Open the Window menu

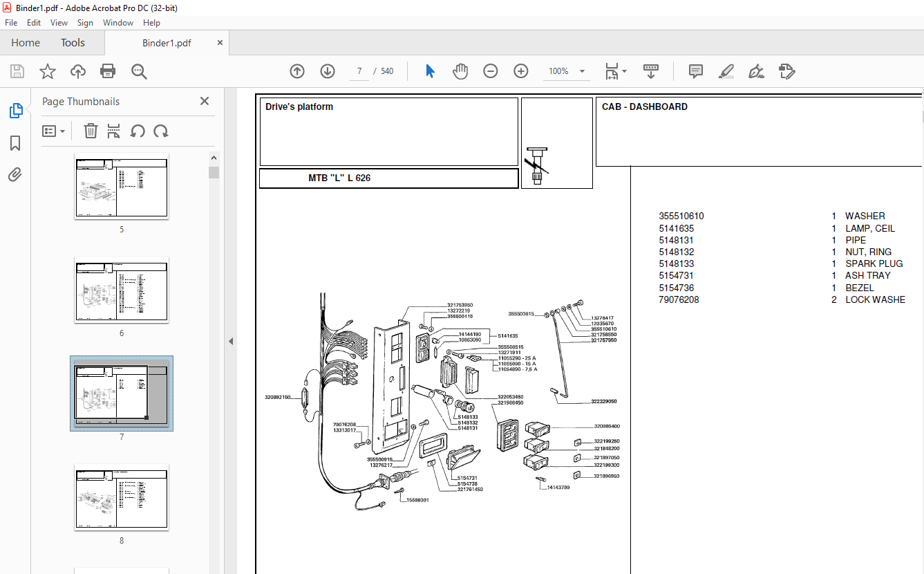(x=118, y=23)
